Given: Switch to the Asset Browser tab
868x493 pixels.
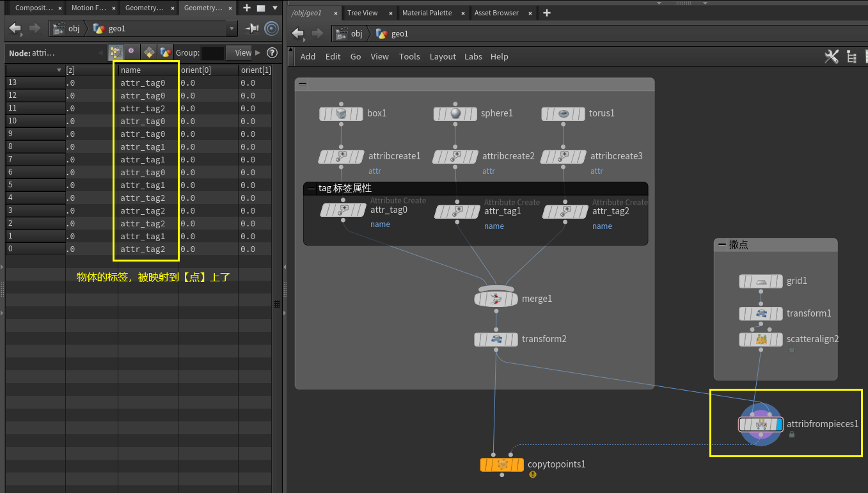Looking at the screenshot, I should [x=496, y=13].
